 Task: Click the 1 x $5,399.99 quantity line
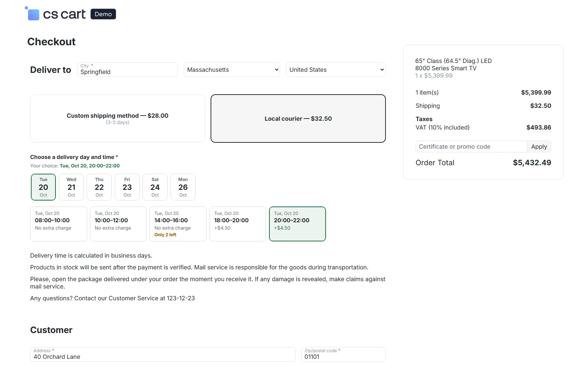434,75
